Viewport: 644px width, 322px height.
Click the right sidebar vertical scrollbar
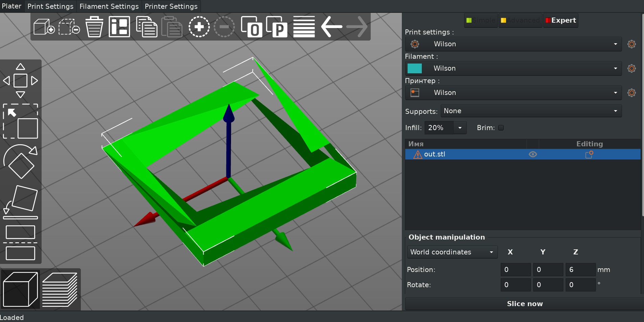click(x=642, y=115)
